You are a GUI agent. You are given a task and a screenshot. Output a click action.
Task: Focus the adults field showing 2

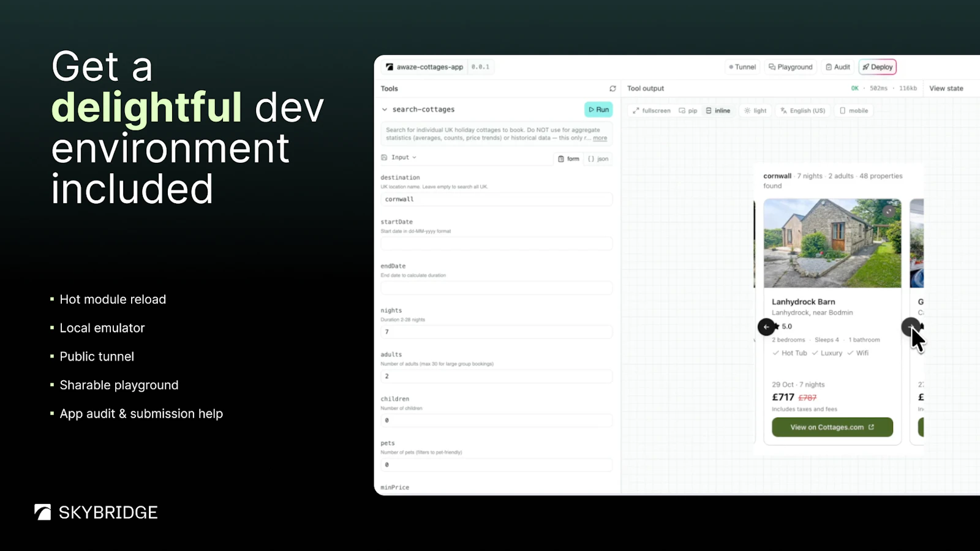pos(497,376)
